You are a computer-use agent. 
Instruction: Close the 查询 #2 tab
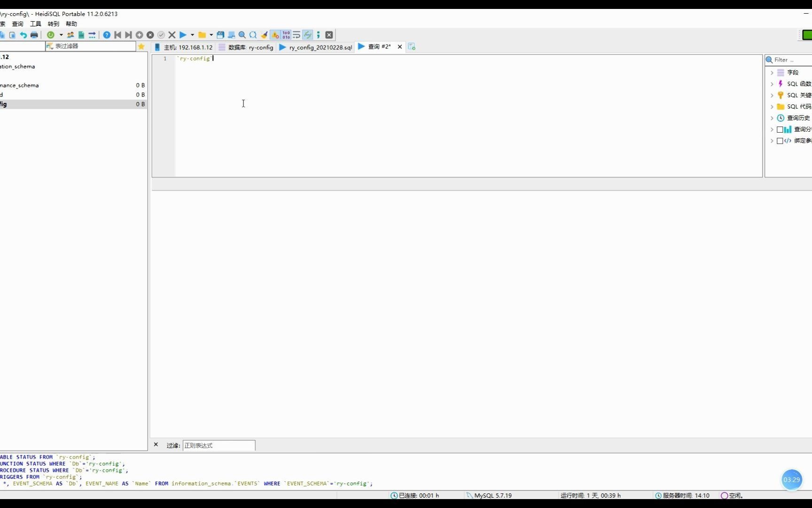[400, 47]
